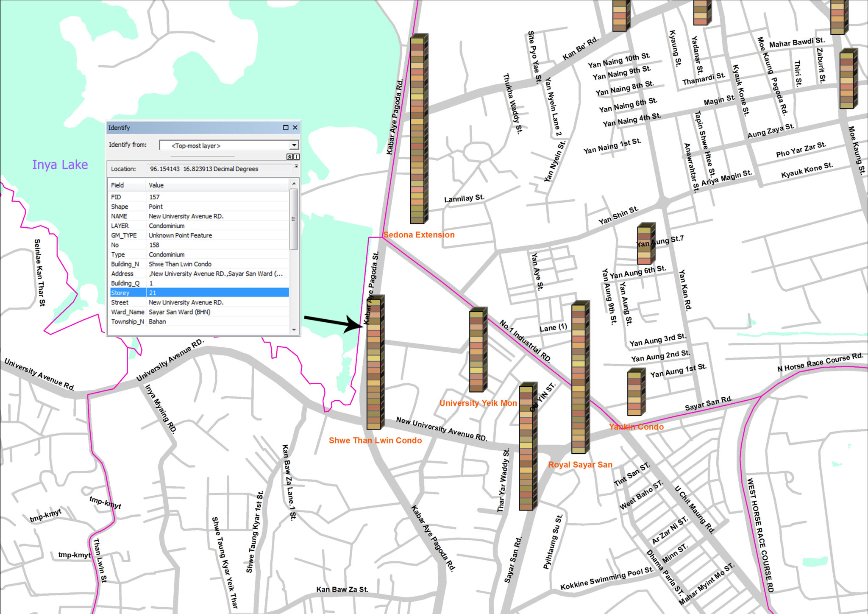Open the Identify from layer dropdown
This screenshot has height=614, width=868.
[x=294, y=145]
